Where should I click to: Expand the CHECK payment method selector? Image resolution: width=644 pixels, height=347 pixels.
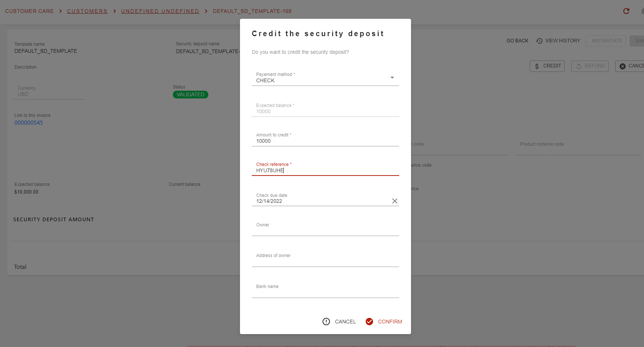pyautogui.click(x=326, y=77)
